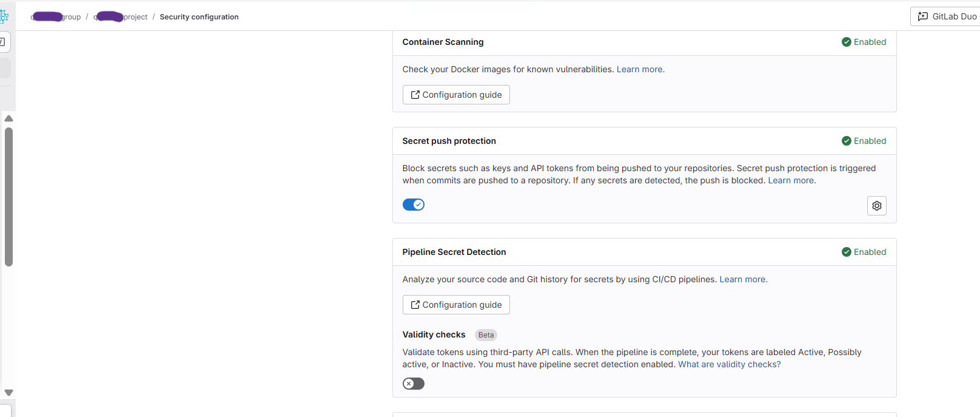
Task: Click Secret push protection Enabled checkmark icon
Action: point(846,141)
